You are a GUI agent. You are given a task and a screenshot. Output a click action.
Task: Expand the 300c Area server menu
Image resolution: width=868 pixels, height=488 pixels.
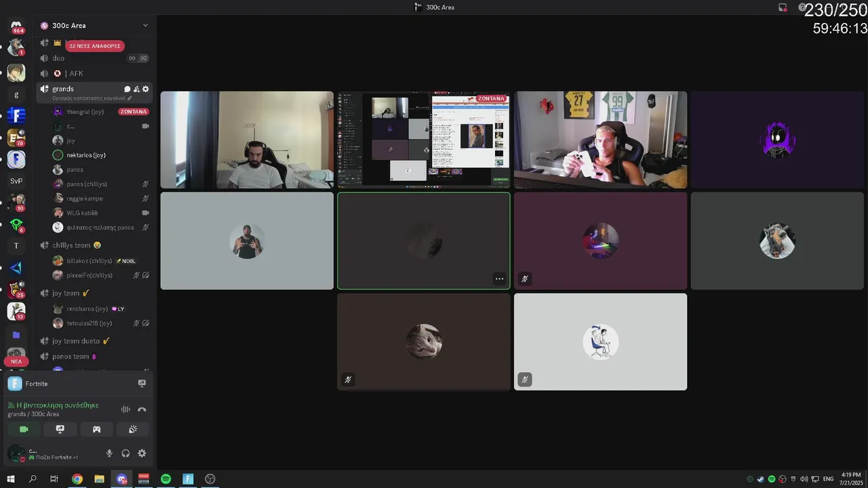pos(145,25)
